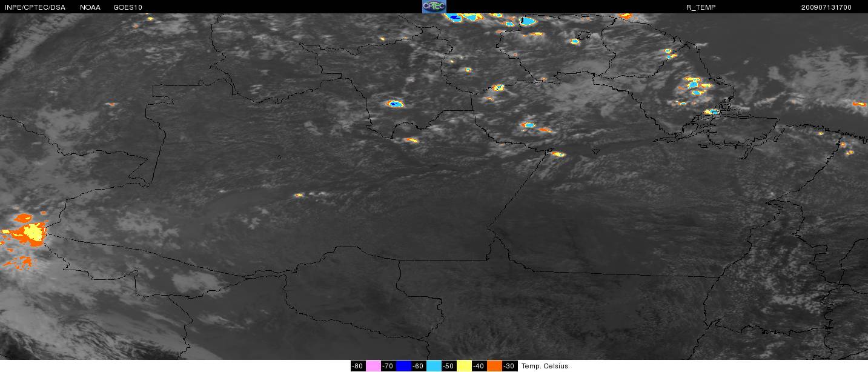
Task: Click the "-30" legend value
Action: click(x=509, y=366)
